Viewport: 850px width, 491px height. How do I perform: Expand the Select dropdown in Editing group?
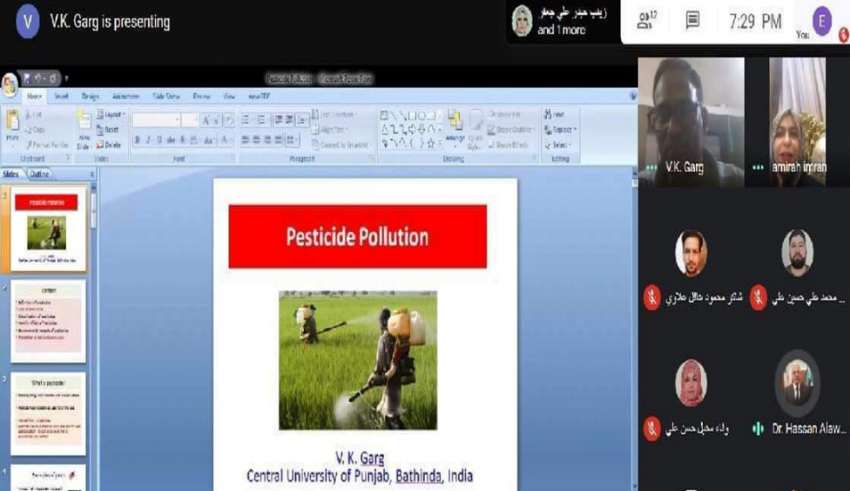coord(562,144)
